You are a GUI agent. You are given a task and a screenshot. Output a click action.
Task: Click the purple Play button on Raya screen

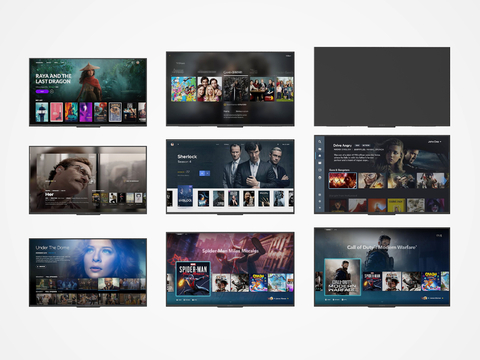42,91
